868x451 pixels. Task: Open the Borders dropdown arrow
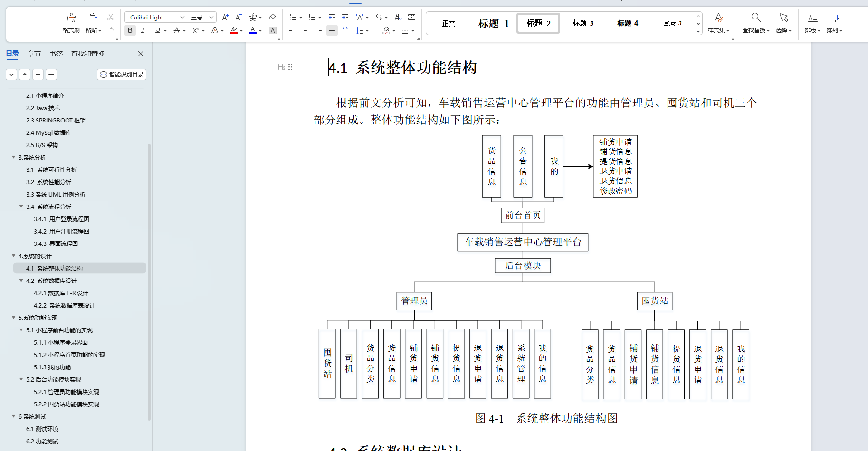(413, 30)
